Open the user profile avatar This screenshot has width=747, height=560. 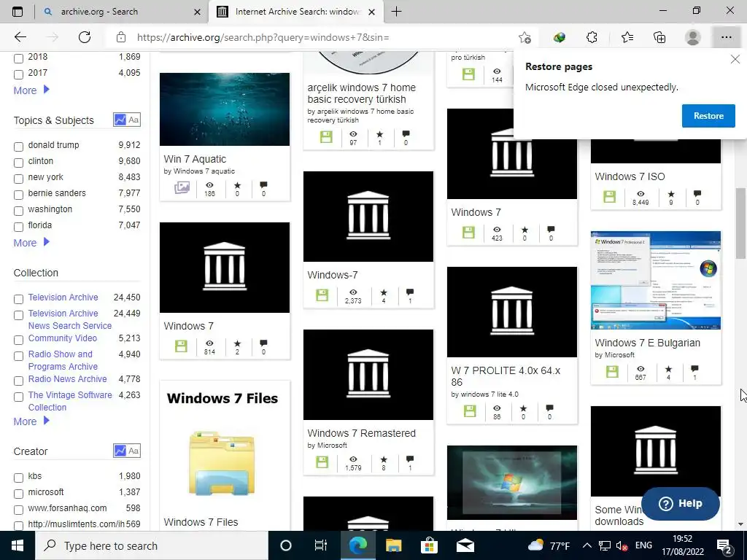(692, 37)
